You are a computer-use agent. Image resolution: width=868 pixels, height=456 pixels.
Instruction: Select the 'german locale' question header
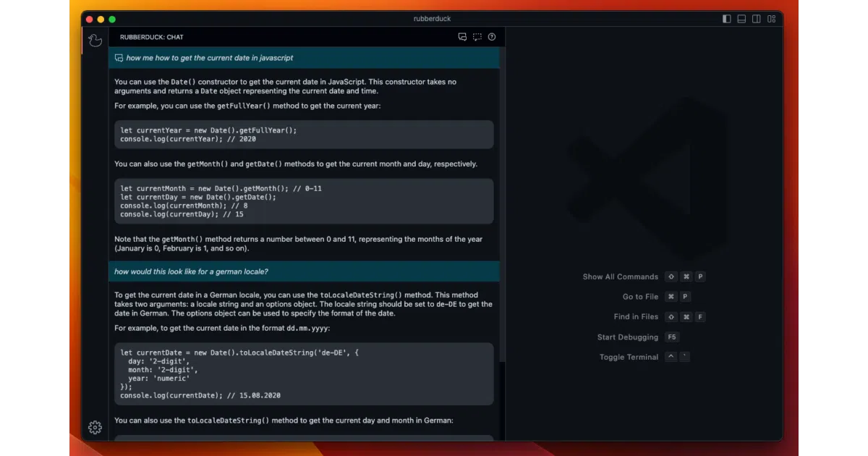coord(304,271)
